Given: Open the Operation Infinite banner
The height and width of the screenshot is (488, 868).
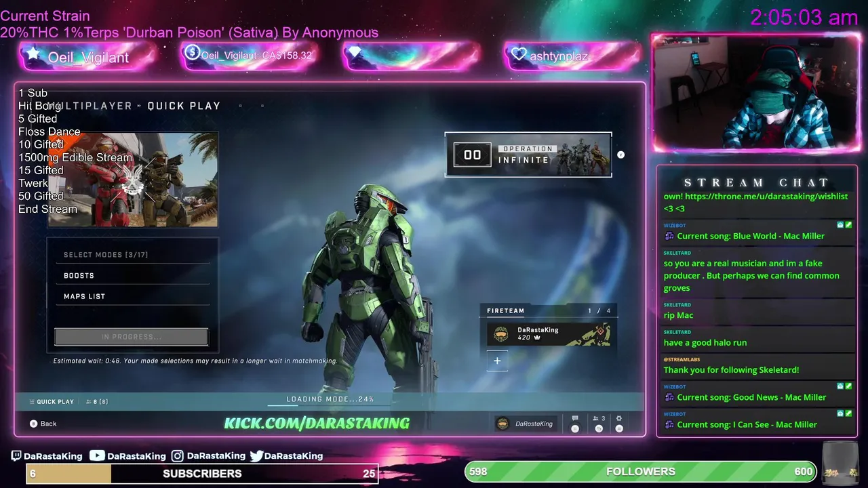Looking at the screenshot, I should coord(528,155).
